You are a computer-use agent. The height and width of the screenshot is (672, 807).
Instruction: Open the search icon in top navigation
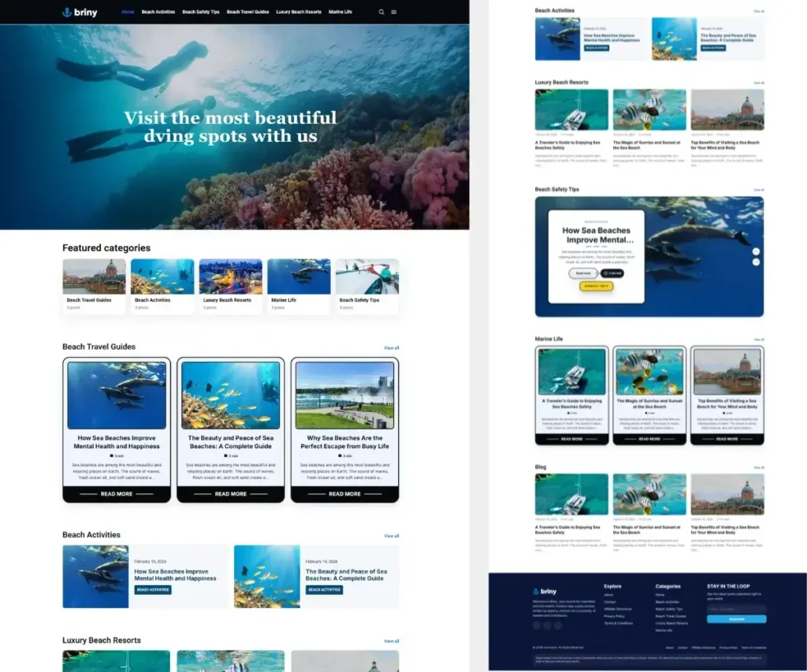[382, 13]
